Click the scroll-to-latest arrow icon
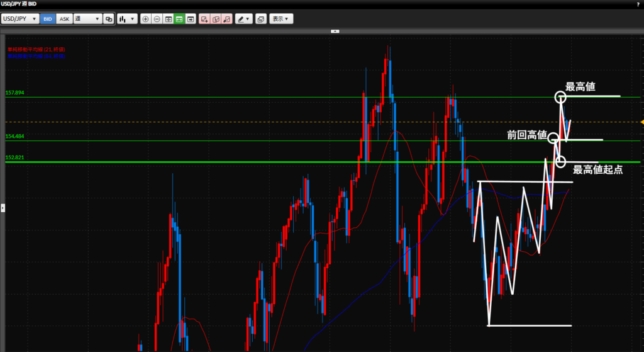This screenshot has height=352, width=644. click(x=191, y=19)
